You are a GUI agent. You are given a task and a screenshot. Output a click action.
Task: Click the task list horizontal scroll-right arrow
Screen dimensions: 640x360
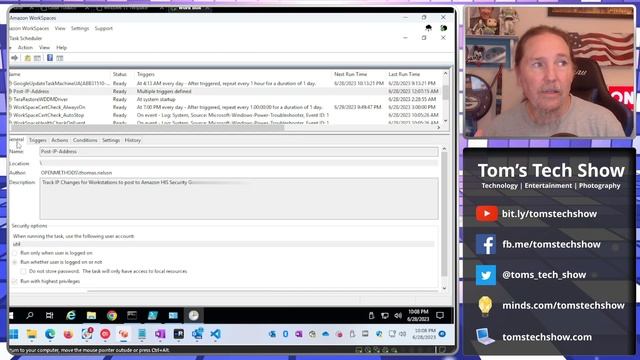point(438,128)
